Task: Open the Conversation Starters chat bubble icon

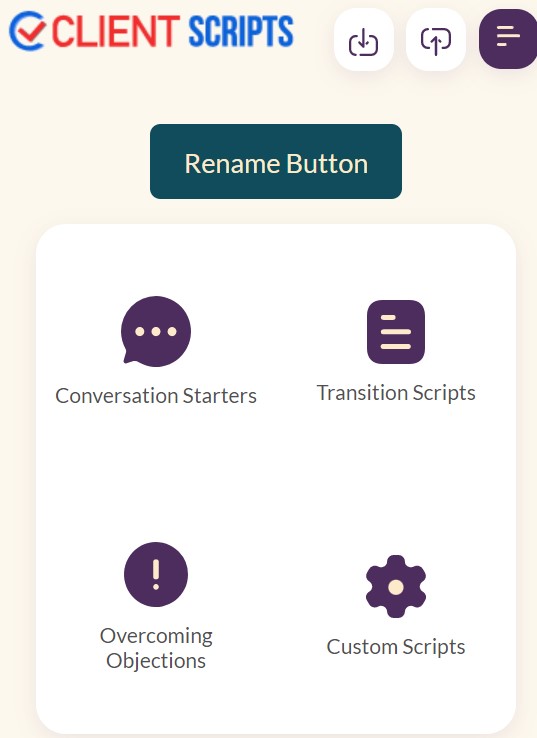Action: click(156, 331)
